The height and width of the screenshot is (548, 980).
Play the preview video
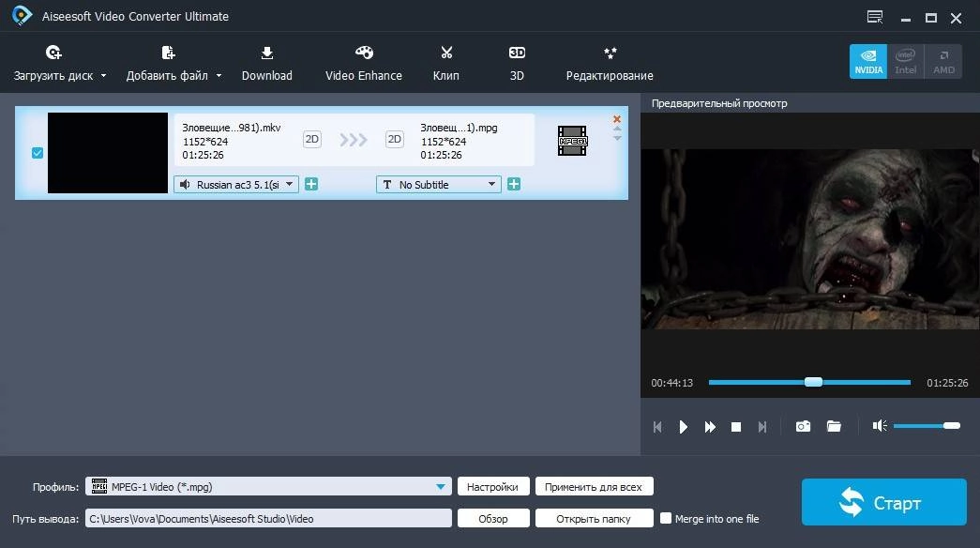683,427
